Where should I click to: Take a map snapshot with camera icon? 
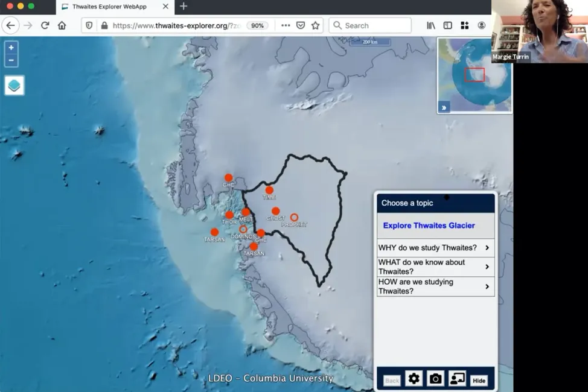coord(435,379)
